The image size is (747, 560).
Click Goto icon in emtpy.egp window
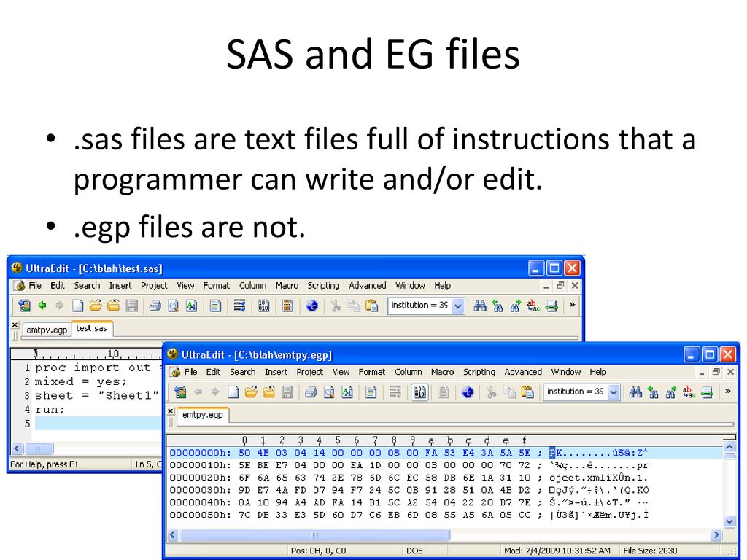[x=707, y=392]
